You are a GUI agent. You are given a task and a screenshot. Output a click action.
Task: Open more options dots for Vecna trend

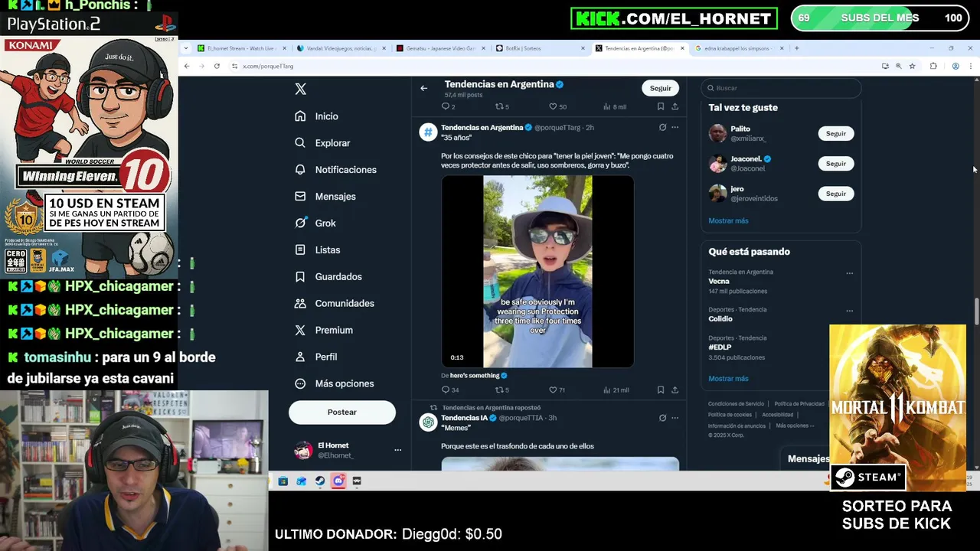tap(849, 273)
